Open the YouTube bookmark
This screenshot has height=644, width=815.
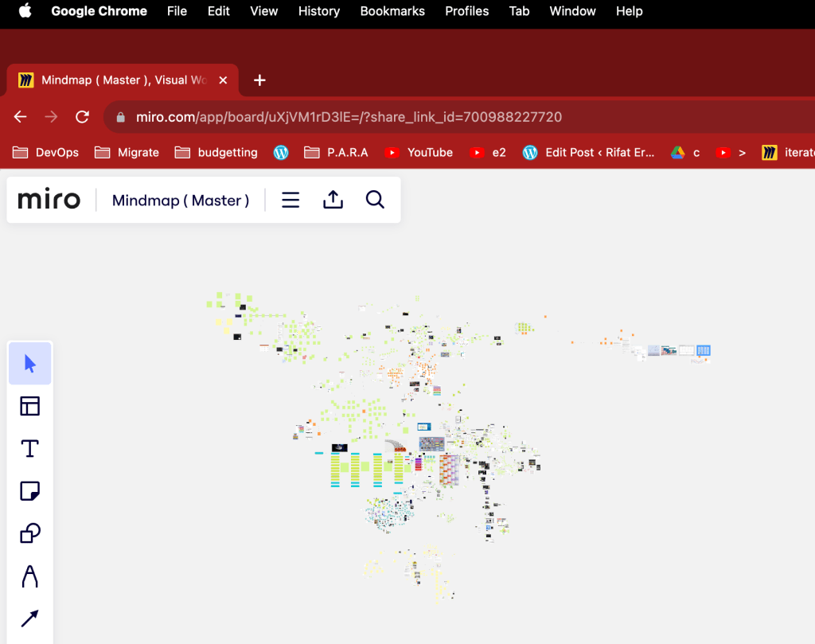pos(419,153)
